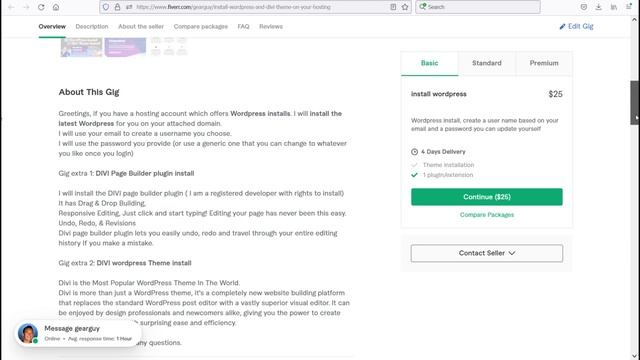Switch to the Overview section tab
The image size is (640, 360).
click(x=52, y=27)
